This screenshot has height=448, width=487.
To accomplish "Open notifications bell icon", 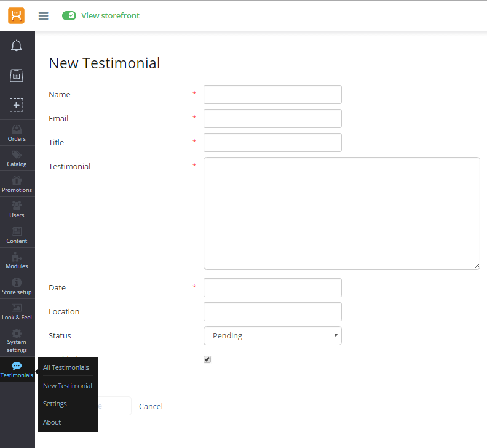I will pos(17,46).
